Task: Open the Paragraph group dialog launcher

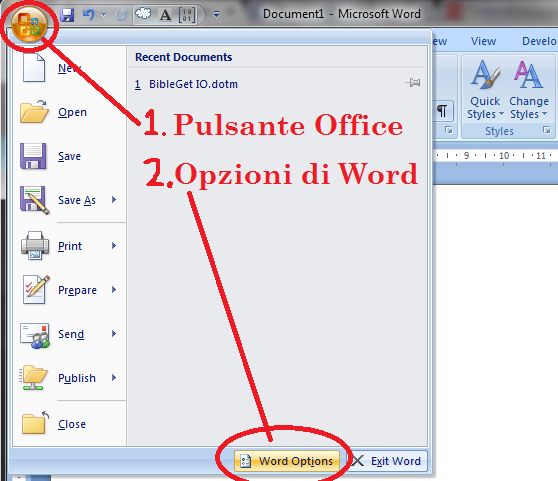Action: [449, 131]
